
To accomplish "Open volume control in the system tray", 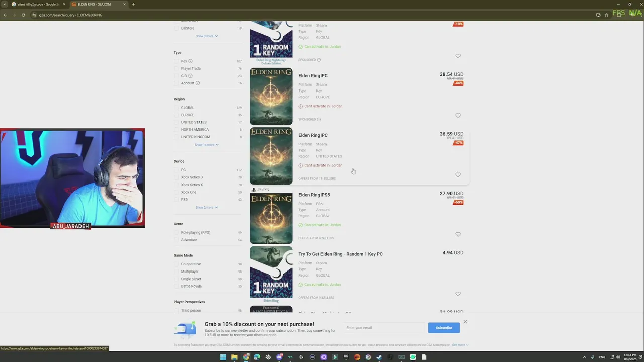I will [618, 357].
